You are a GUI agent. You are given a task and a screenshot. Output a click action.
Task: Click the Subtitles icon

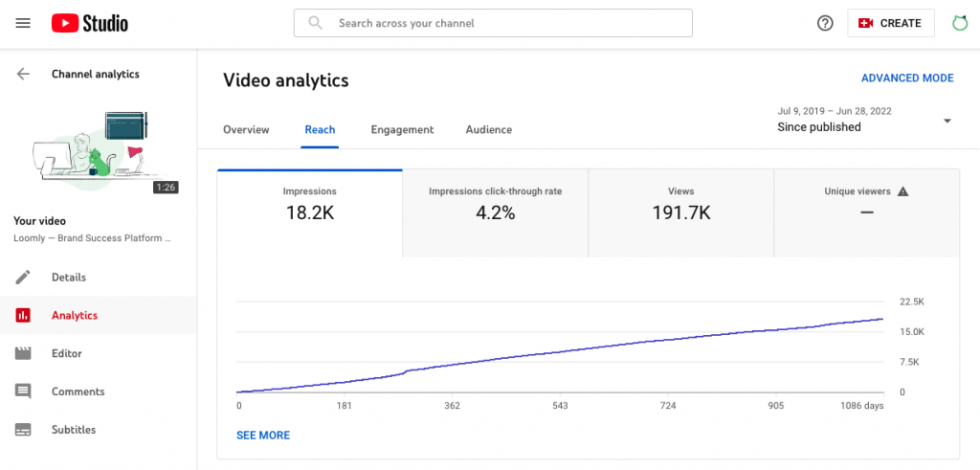(x=23, y=430)
